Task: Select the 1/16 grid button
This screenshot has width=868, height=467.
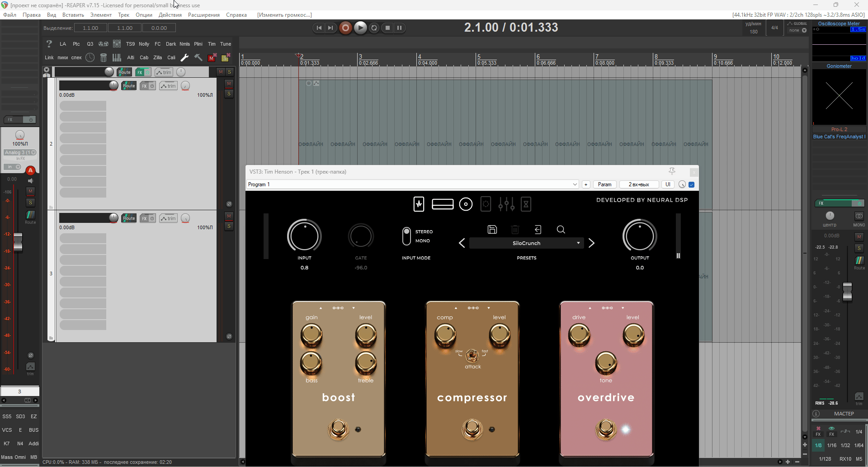Action: click(832, 445)
